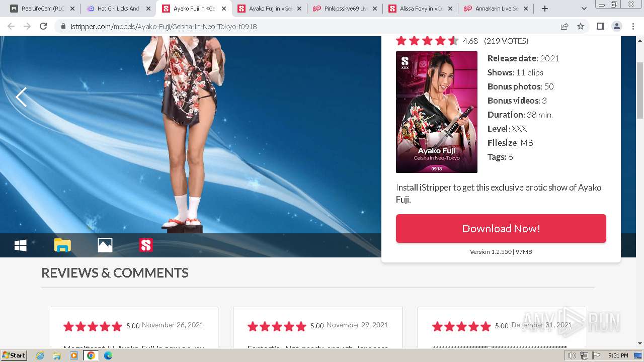Close the RealLifeCam tab
644x362 pixels.
(72, 9)
